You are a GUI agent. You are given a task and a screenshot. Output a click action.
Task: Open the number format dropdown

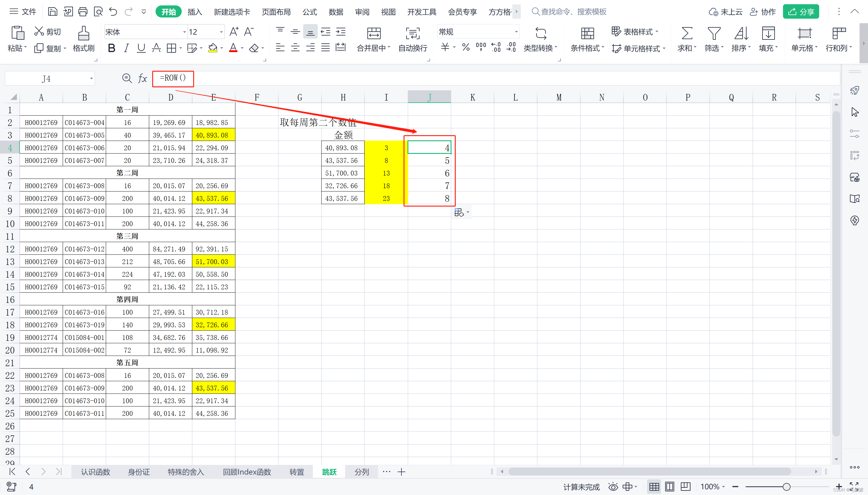point(516,32)
